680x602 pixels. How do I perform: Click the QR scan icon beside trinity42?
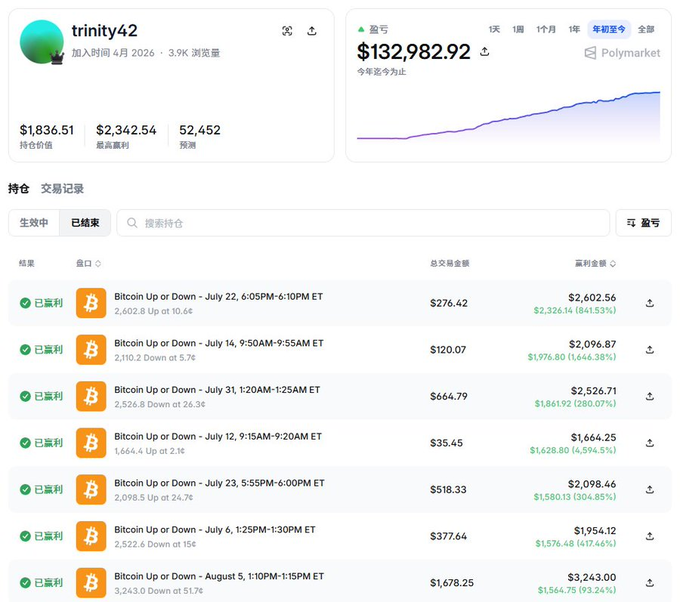click(x=287, y=31)
